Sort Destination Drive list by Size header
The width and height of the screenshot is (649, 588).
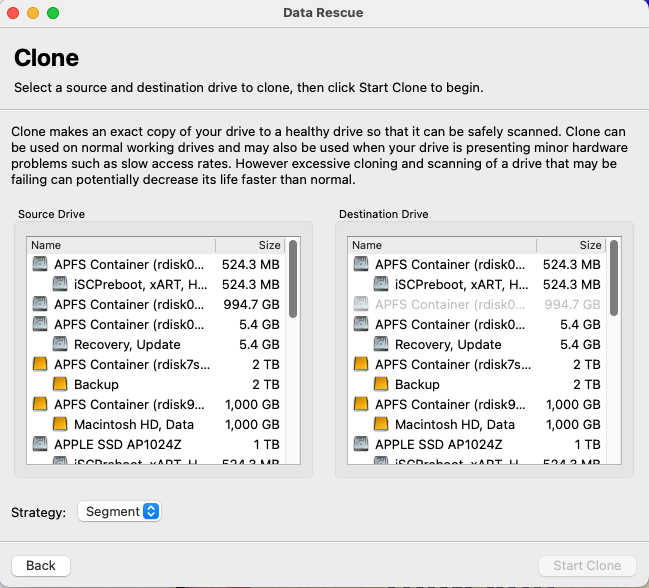pyautogui.click(x=572, y=245)
